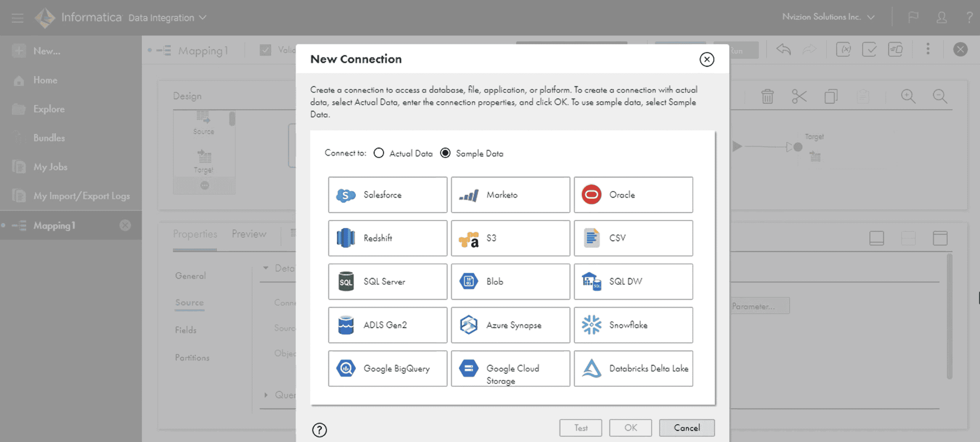Switch to the Properties tab
This screenshot has width=980, height=442.
pyautogui.click(x=195, y=234)
